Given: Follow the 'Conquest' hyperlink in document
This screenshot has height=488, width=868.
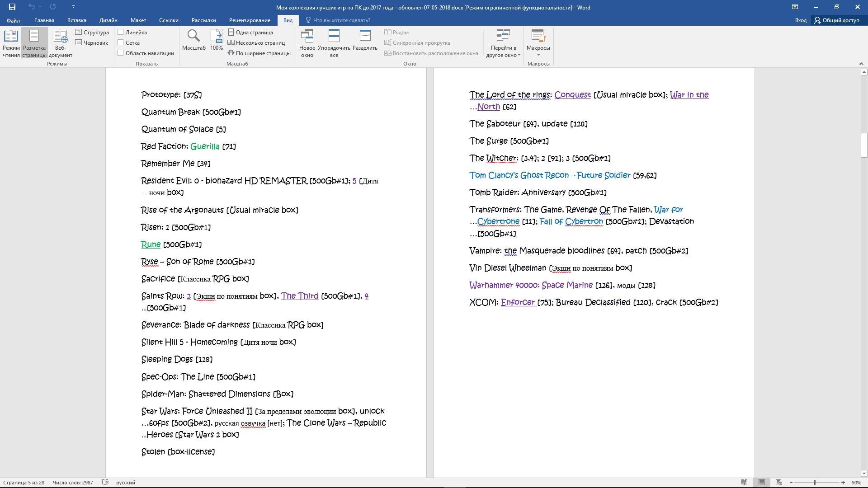Looking at the screenshot, I should (x=572, y=95).
